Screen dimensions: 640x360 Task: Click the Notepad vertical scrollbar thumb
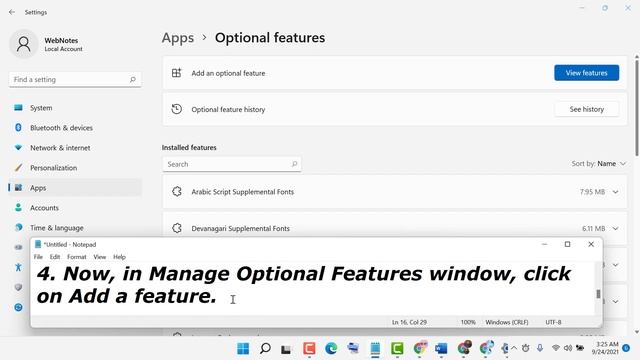(598, 294)
